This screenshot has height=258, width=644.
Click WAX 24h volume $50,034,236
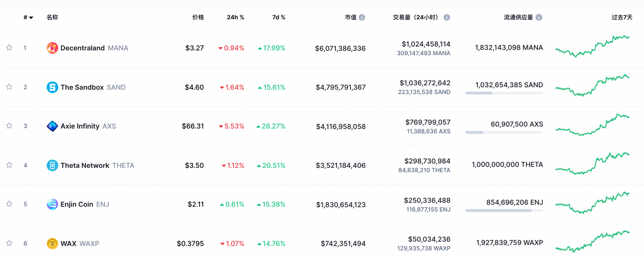[x=430, y=240]
